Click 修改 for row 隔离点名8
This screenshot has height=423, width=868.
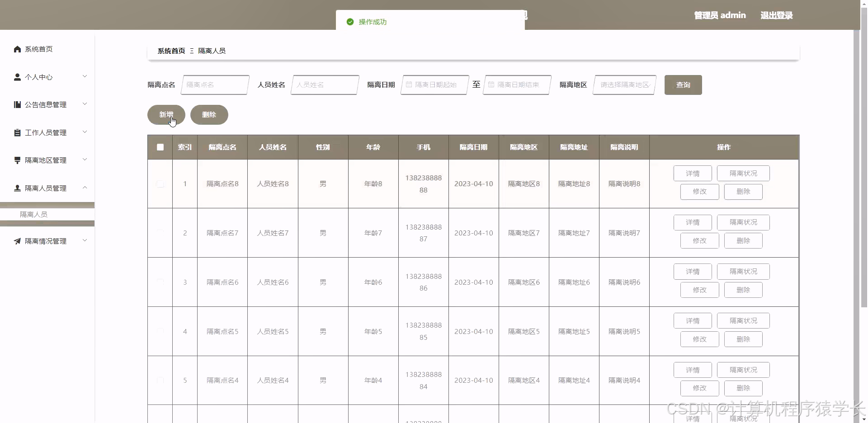click(x=700, y=192)
